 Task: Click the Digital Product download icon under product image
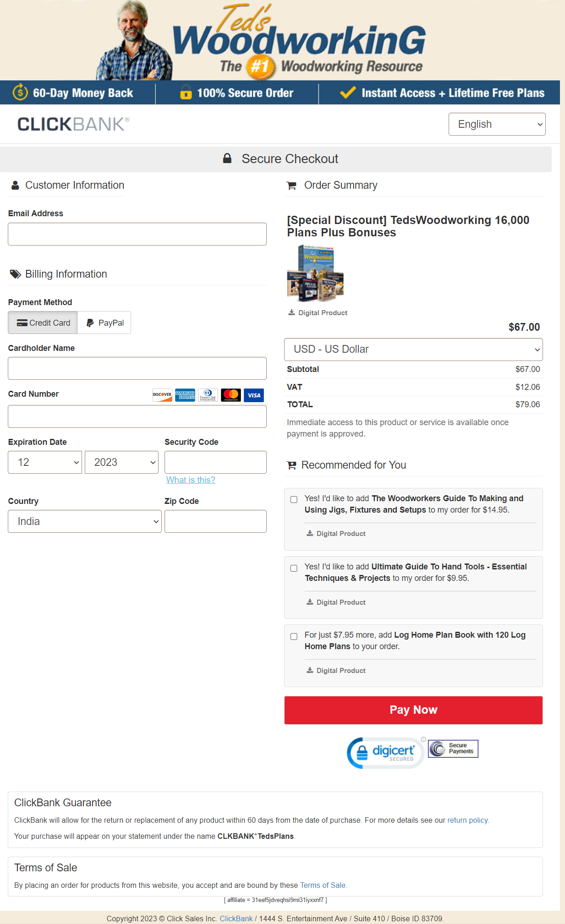pyautogui.click(x=291, y=312)
